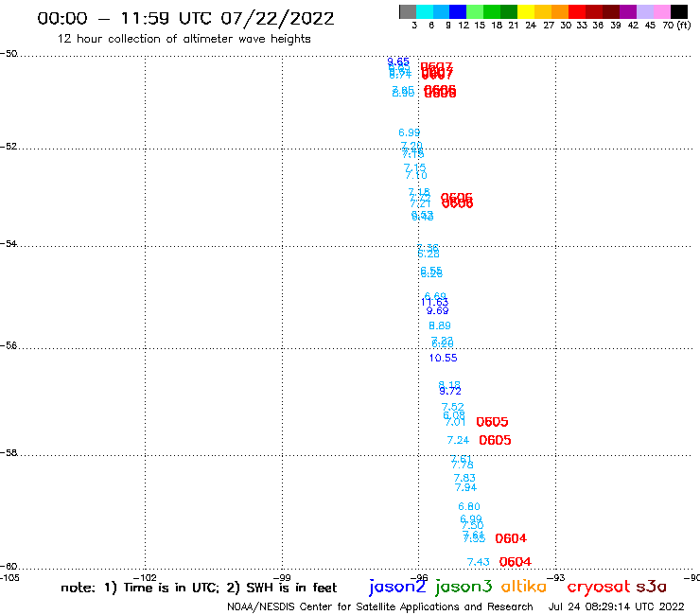Click the '70 (ft)' legend label
This screenshot has height=615, width=700.
tap(676, 25)
